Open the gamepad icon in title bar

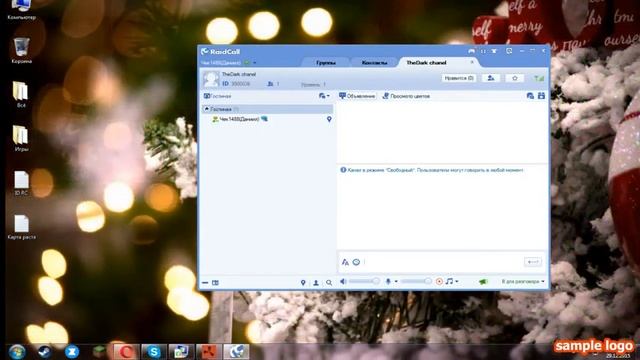(x=471, y=51)
